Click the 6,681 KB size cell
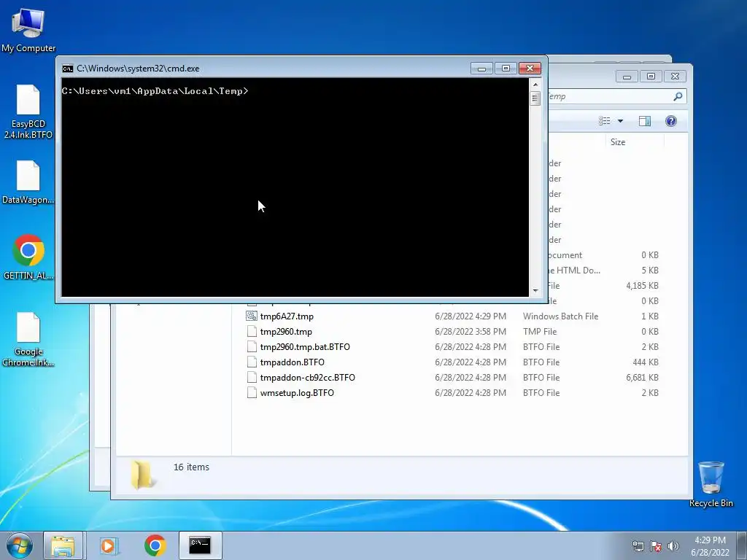The image size is (747, 560). pos(642,377)
